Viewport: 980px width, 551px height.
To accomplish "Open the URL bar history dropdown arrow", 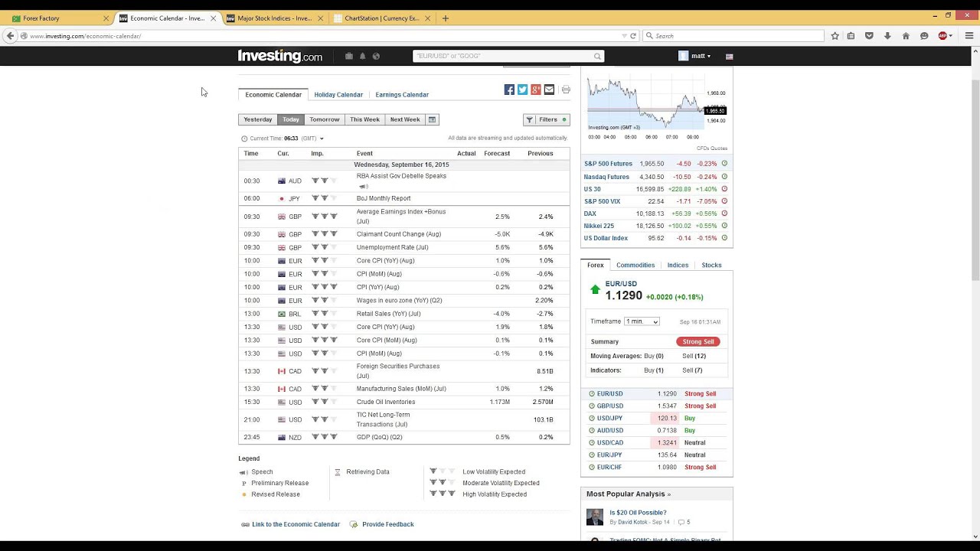I will [x=625, y=36].
